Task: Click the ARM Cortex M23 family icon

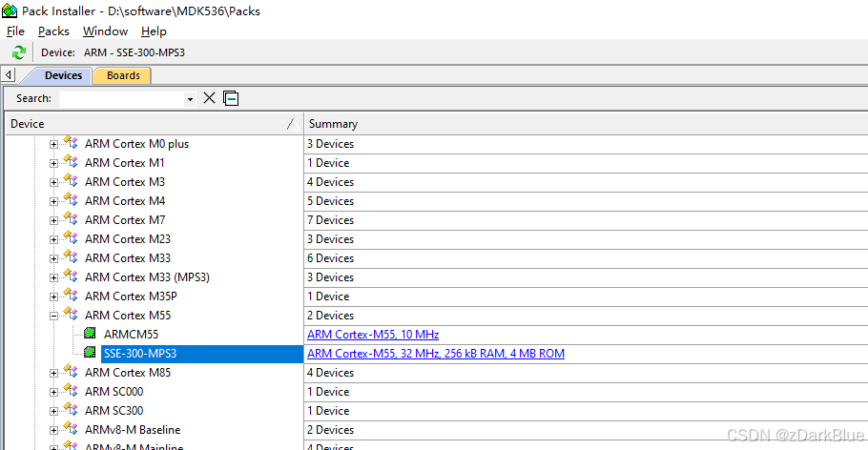Action: click(71, 238)
